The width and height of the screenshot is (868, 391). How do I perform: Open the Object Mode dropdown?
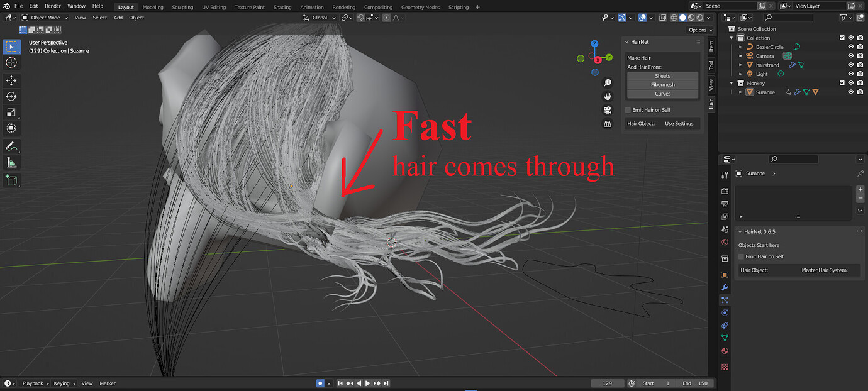(x=45, y=18)
